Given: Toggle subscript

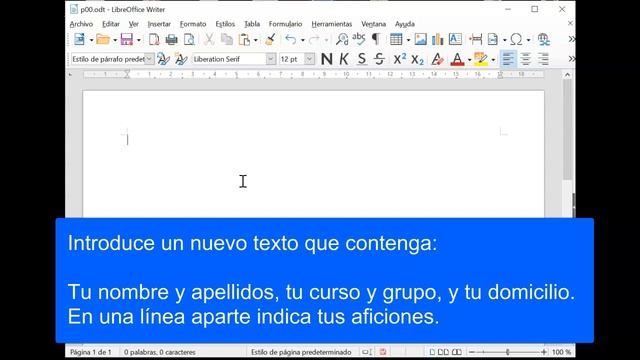Looking at the screenshot, I should 417,59.
